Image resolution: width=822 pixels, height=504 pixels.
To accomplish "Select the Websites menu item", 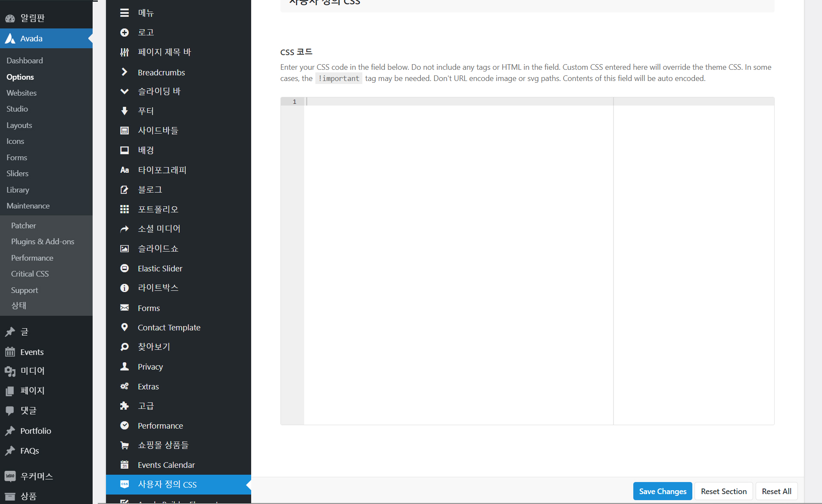I will coord(22,93).
